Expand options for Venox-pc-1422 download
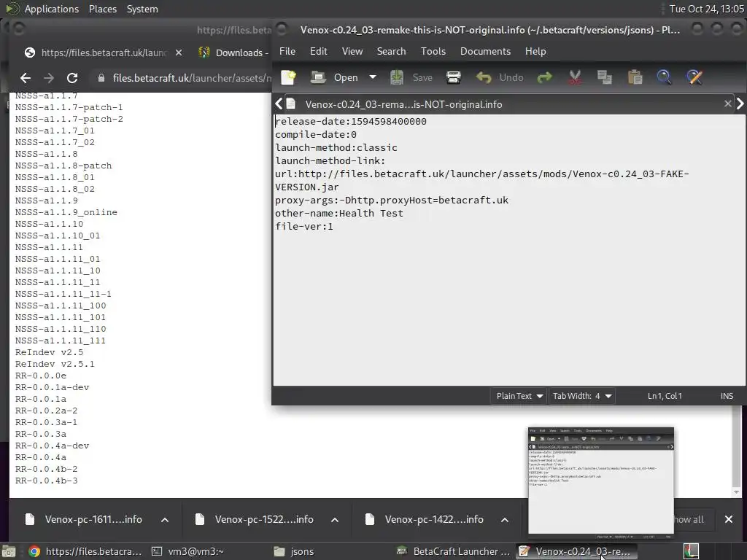 pos(505,519)
